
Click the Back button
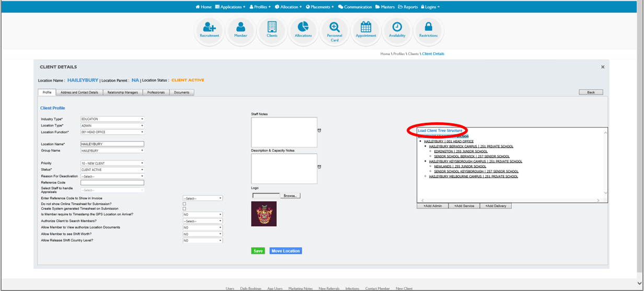[591, 92]
